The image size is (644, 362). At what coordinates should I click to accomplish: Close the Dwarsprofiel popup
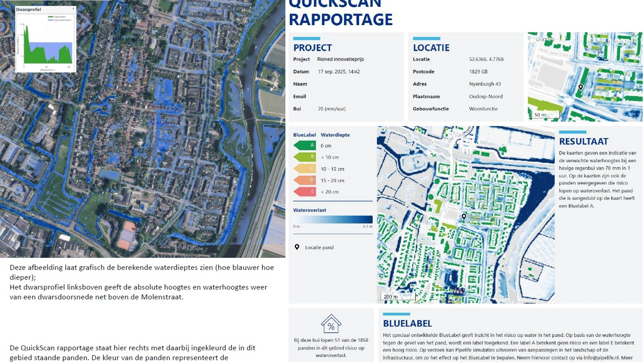(x=73, y=9)
